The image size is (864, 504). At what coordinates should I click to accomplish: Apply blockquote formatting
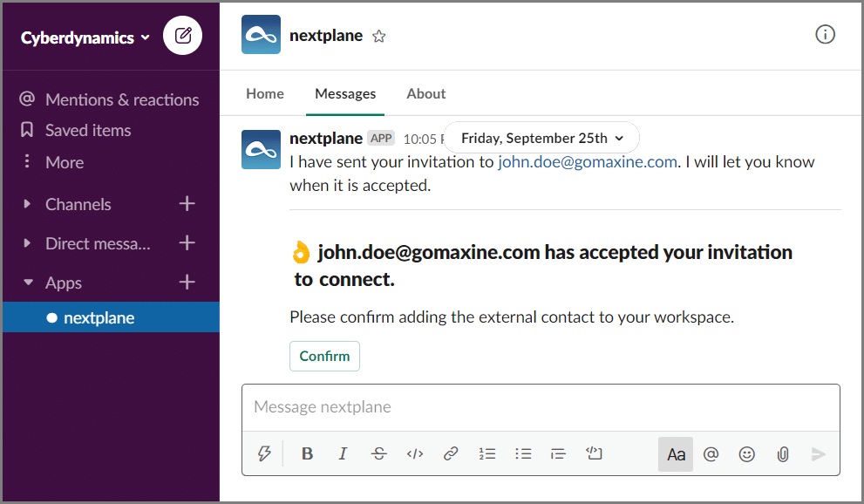pyautogui.click(x=558, y=454)
